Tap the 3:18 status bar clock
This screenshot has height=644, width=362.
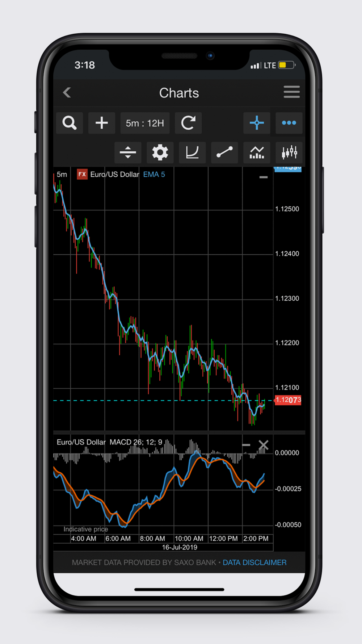[x=85, y=65]
